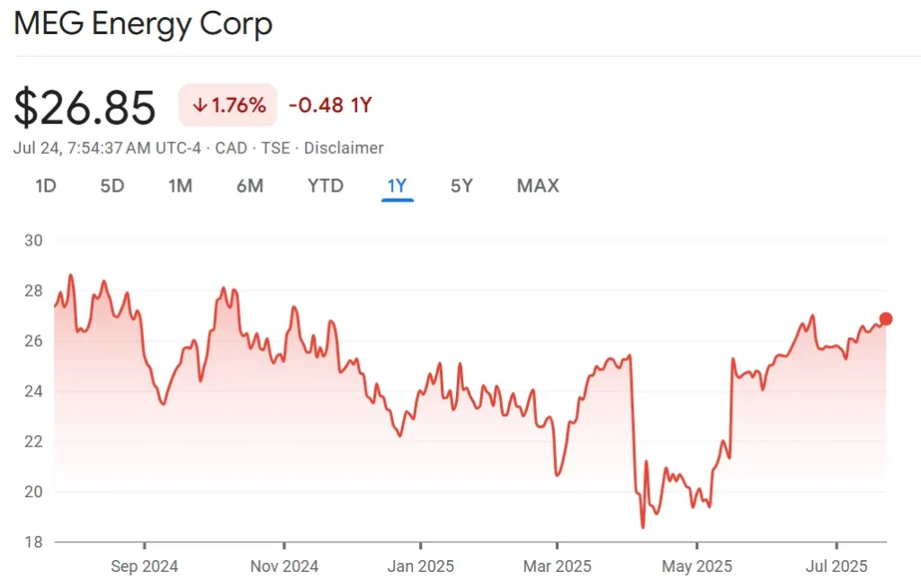
Task: Click the -0.48 1Y change value
Action: [x=329, y=106]
